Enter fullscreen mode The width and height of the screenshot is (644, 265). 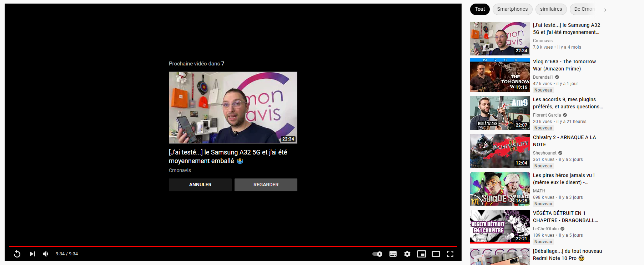450,254
